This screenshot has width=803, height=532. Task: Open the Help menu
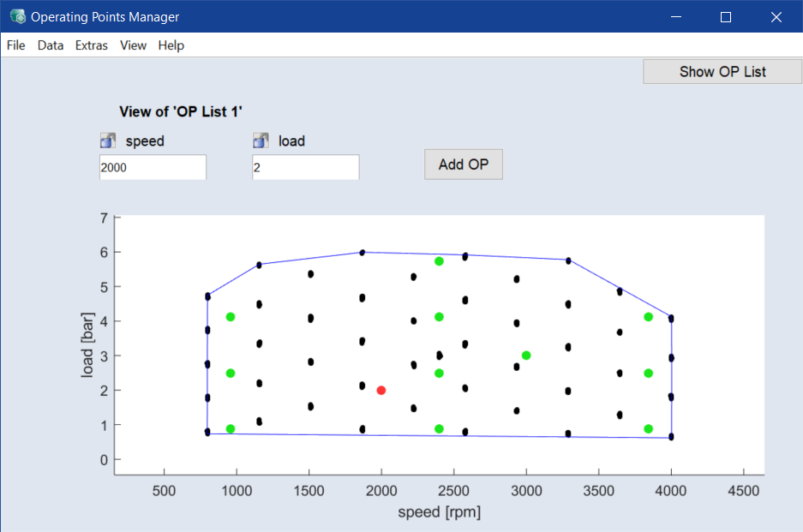(171, 45)
